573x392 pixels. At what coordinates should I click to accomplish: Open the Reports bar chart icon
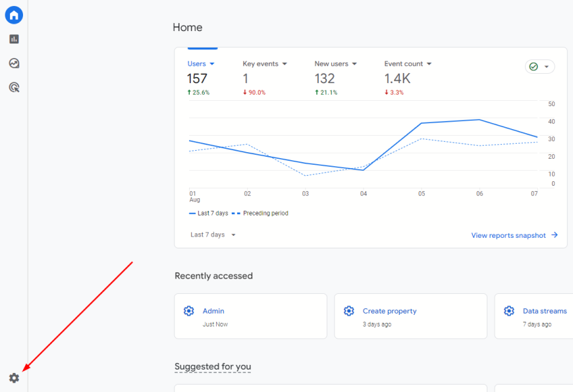[14, 39]
